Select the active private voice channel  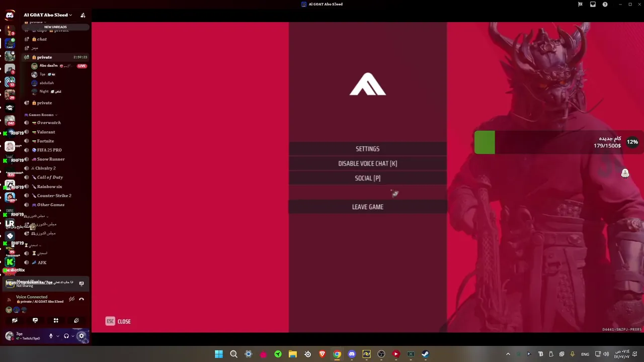click(55, 57)
